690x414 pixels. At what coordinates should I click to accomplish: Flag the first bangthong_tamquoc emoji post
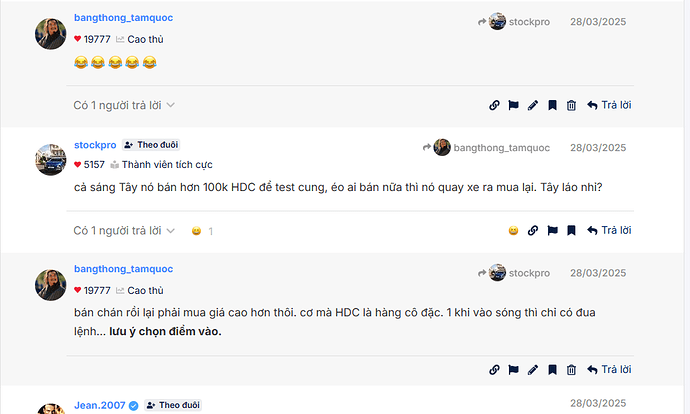[513, 105]
